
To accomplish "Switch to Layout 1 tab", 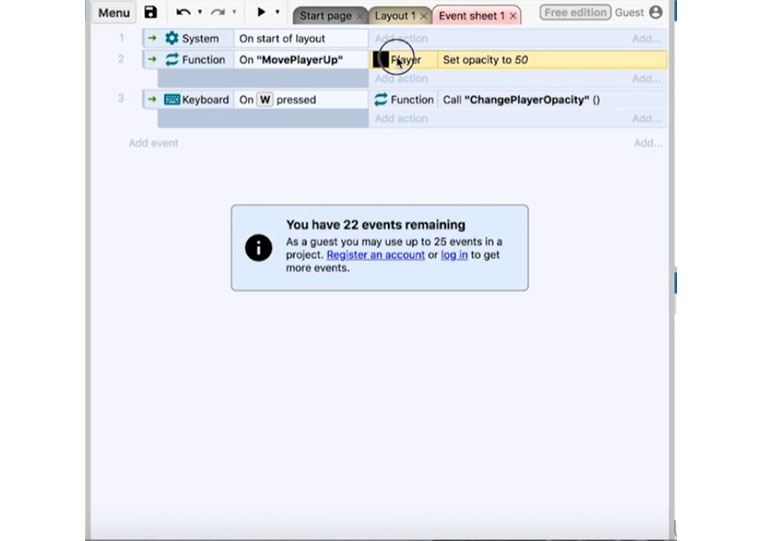I will [x=395, y=16].
